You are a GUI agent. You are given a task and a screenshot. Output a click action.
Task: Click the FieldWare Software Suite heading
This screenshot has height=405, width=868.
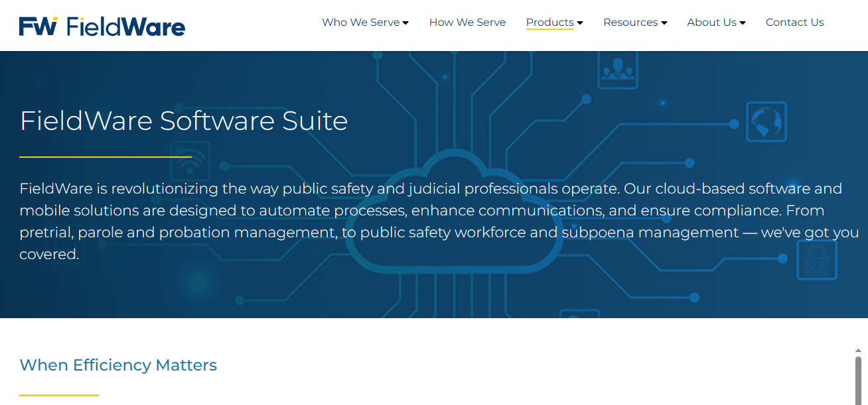point(184,121)
